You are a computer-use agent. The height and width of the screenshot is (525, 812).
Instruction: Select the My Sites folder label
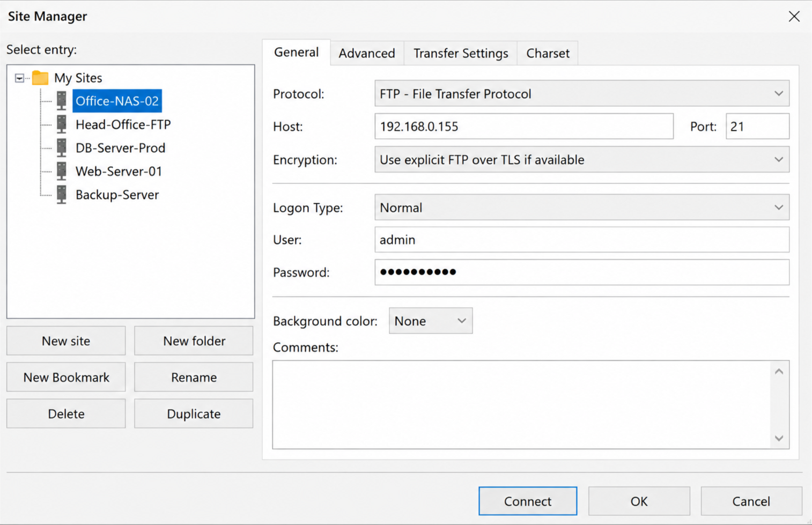(78, 78)
